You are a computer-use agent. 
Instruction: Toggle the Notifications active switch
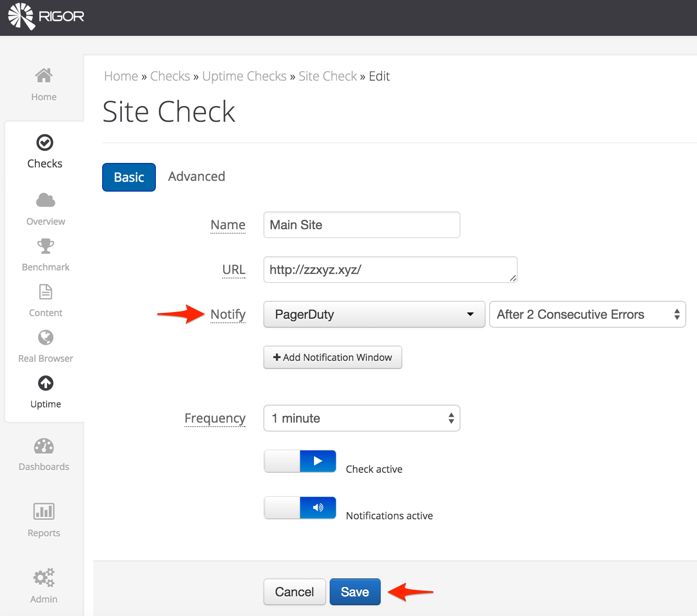300,508
